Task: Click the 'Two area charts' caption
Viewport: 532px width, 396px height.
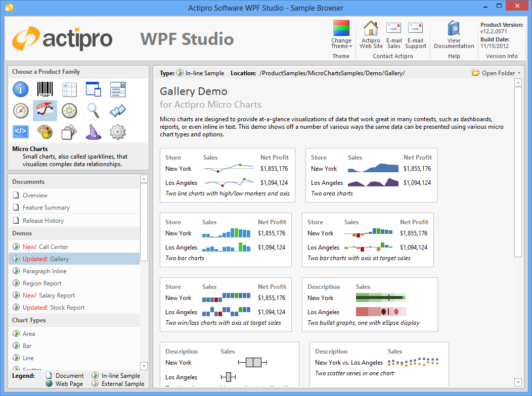Action: pos(332,193)
